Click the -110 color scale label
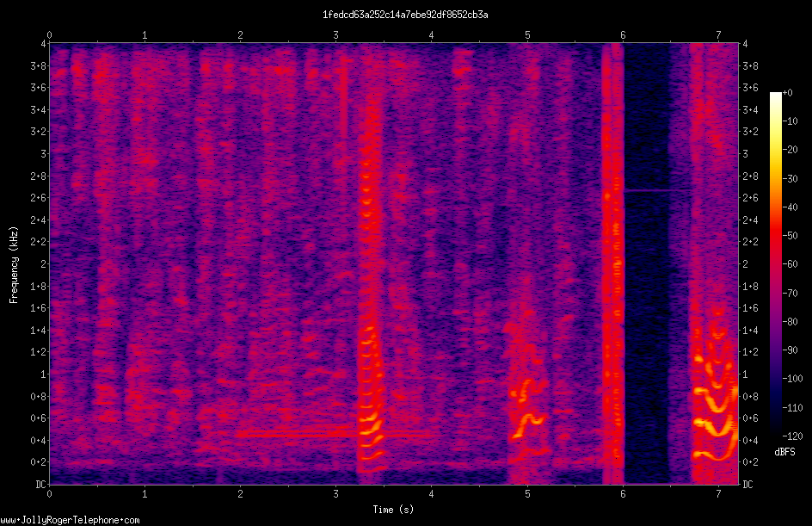This screenshot has width=812, height=526. [792, 408]
